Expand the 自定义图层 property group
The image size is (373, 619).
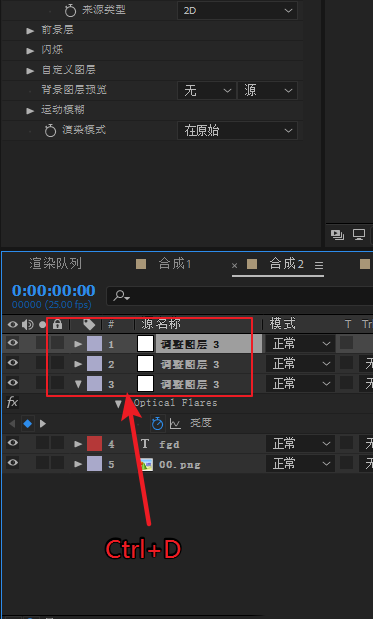(x=30, y=71)
